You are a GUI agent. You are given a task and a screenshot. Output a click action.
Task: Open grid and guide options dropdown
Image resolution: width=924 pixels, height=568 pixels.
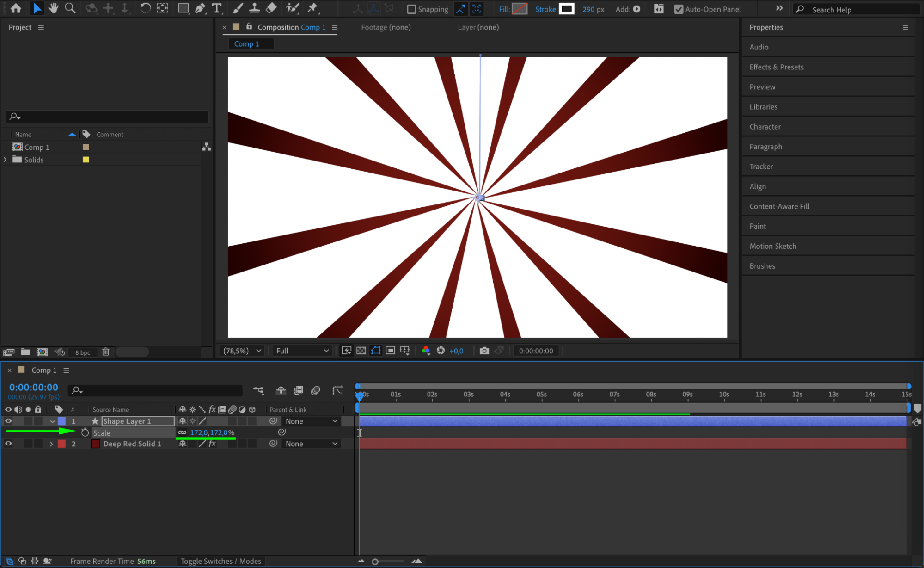(405, 351)
